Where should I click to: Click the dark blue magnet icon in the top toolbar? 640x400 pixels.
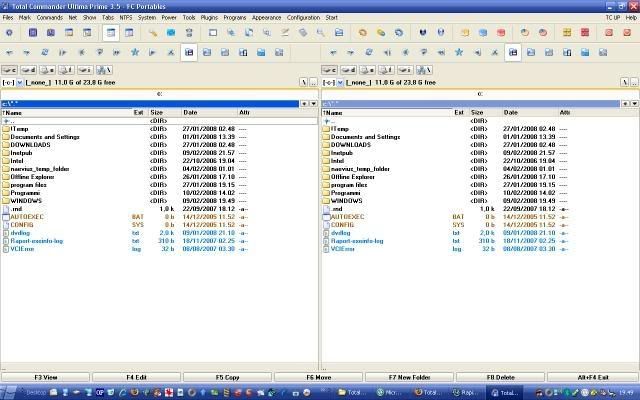click(x=423, y=33)
